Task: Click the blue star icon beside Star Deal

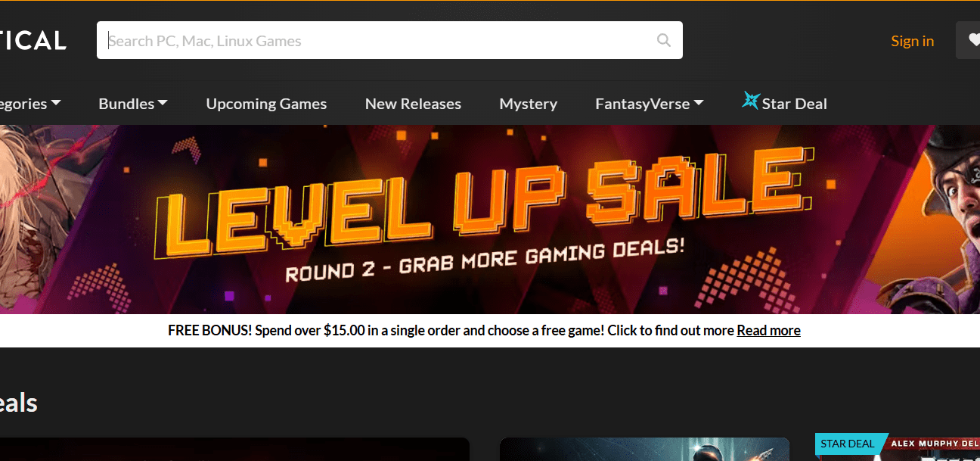Action: pyautogui.click(x=750, y=101)
